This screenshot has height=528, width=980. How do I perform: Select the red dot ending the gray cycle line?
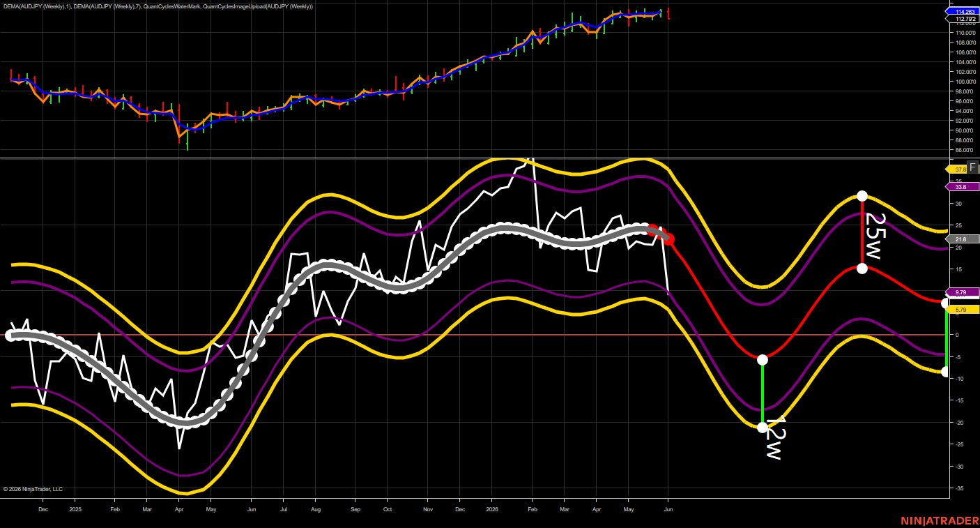coord(669,239)
